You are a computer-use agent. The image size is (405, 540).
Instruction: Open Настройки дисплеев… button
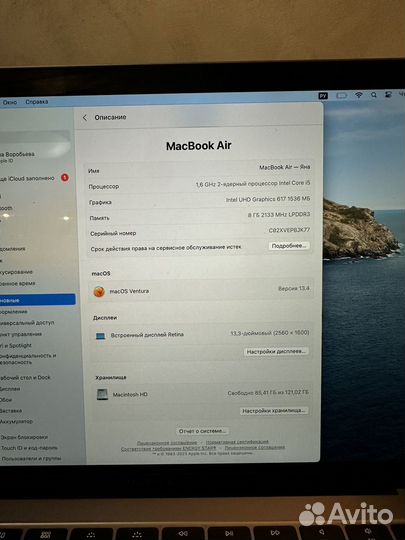click(x=276, y=352)
